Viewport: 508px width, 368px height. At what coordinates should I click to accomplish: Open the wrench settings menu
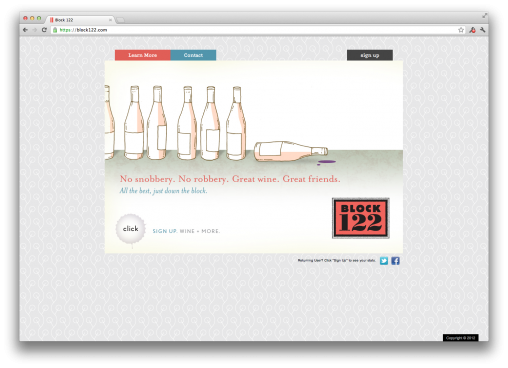click(x=482, y=30)
